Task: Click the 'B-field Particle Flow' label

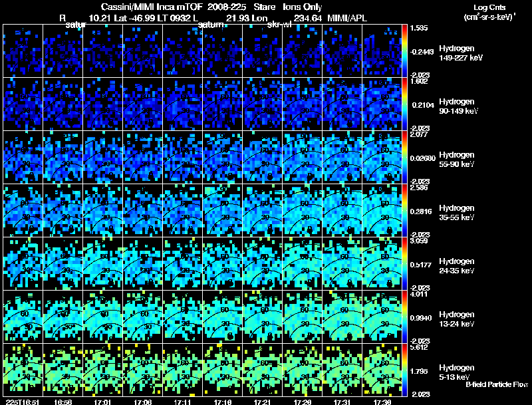Action: (497, 384)
